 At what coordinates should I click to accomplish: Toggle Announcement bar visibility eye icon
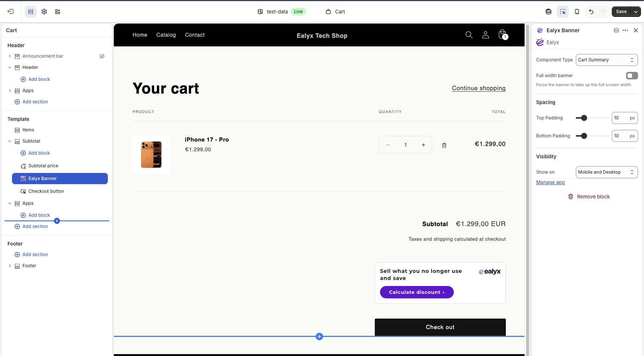(102, 56)
